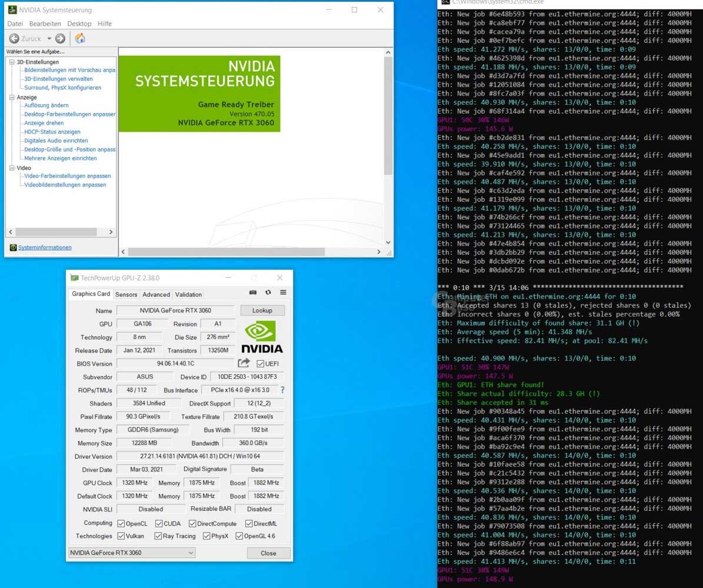Toggle the PhysX checkbox
Screen dimensions: 703x588
click(x=206, y=536)
